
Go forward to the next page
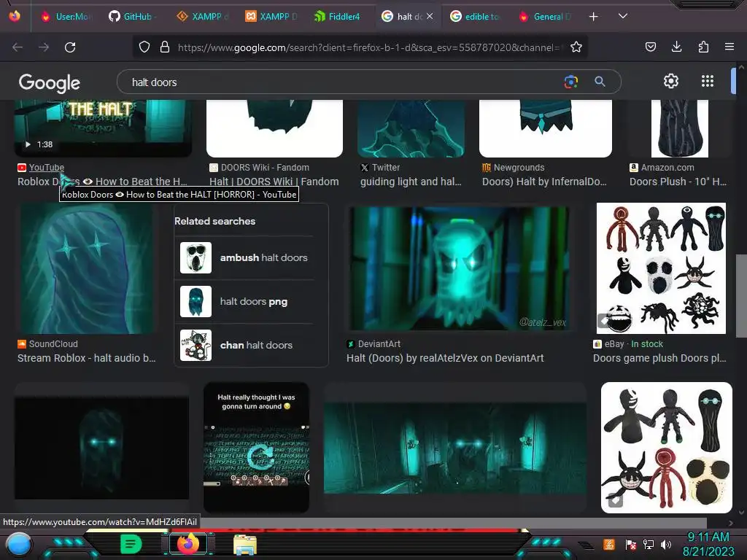coord(44,47)
